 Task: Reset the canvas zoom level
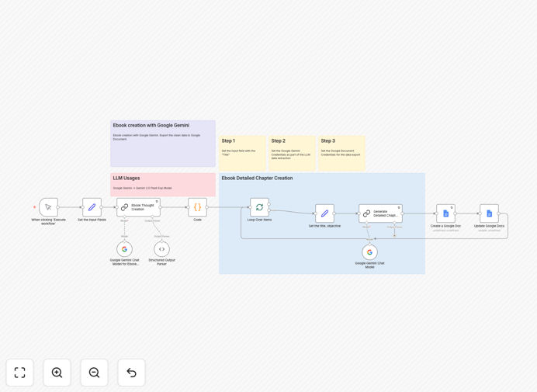pos(131,373)
